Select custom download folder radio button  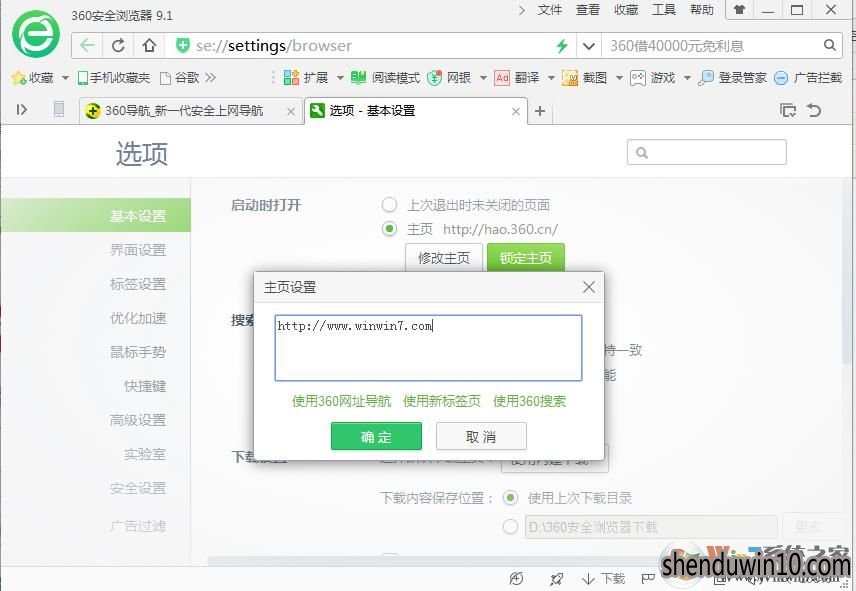[510, 527]
